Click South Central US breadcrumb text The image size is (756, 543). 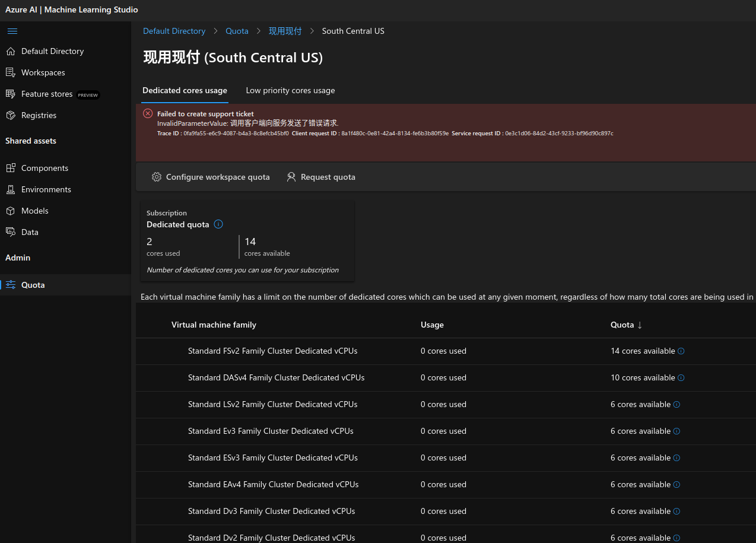tap(353, 31)
